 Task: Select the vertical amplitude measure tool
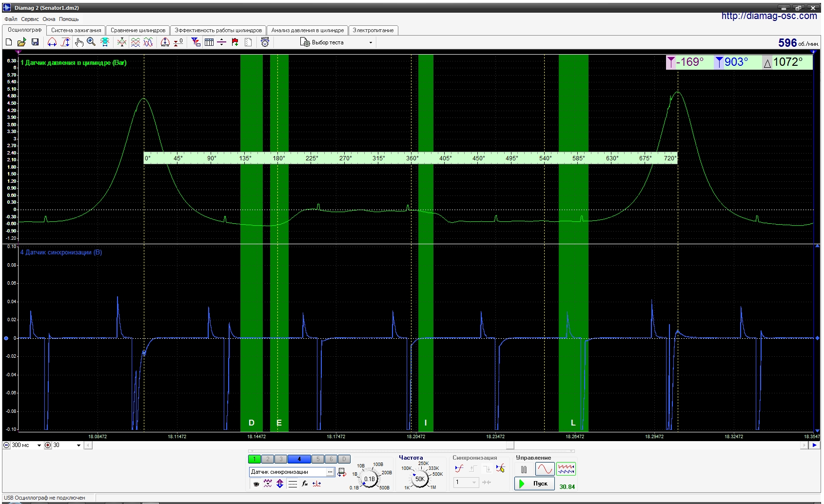(65, 42)
